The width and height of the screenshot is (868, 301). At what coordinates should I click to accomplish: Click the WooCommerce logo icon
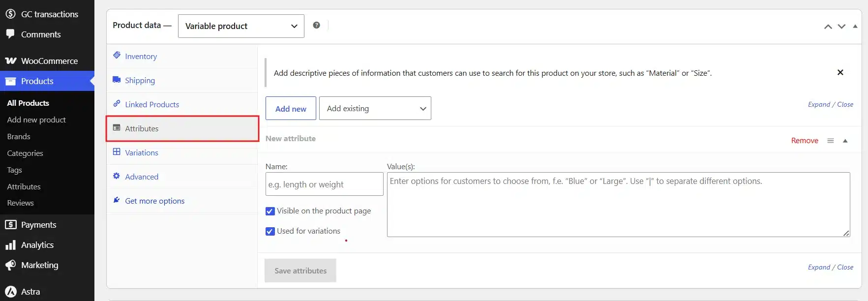tap(10, 61)
